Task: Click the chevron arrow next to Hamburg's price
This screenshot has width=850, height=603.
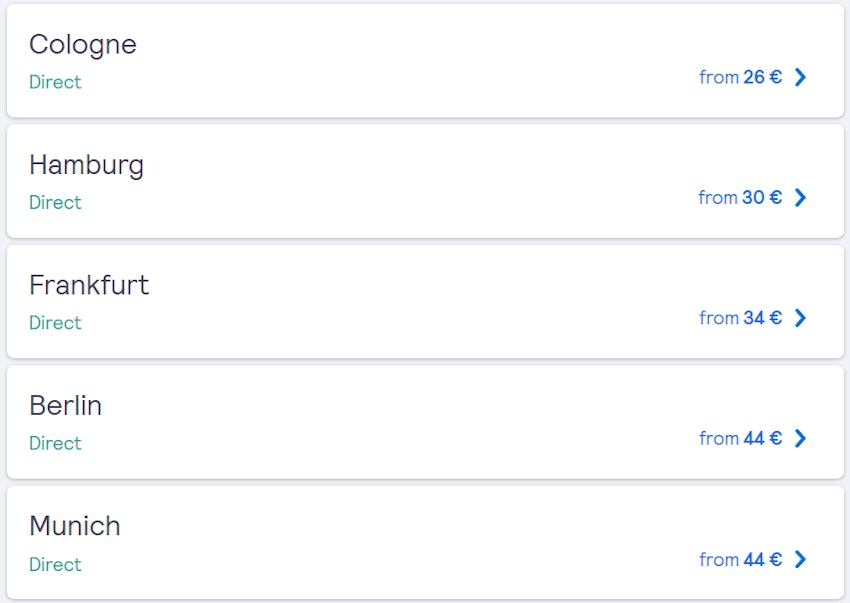Action: (799, 197)
